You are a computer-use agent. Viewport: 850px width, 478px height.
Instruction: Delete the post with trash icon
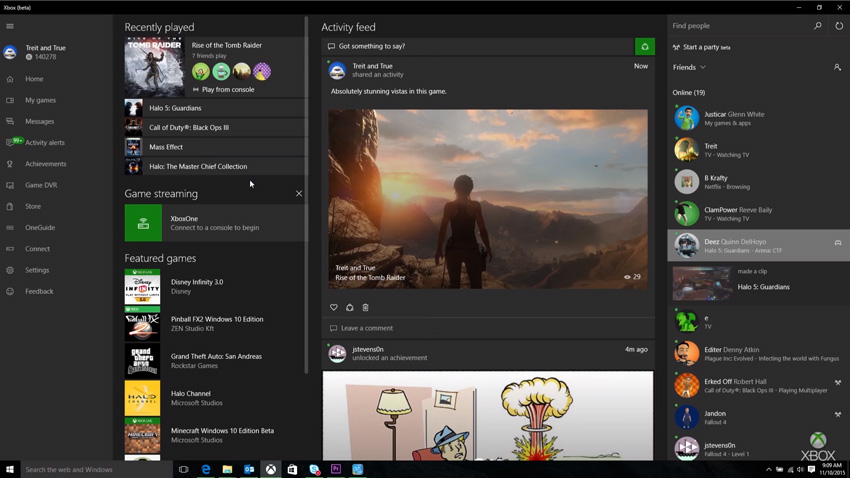tap(365, 307)
